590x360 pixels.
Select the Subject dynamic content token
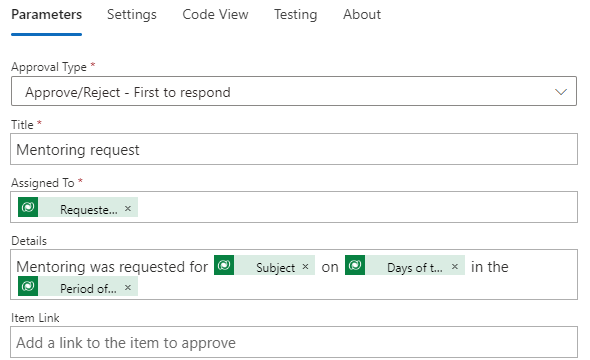(x=265, y=265)
